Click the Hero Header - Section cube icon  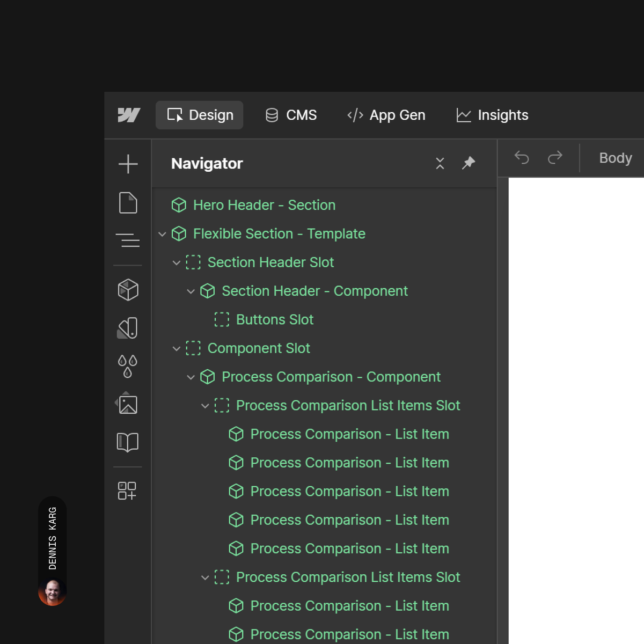coord(179,205)
